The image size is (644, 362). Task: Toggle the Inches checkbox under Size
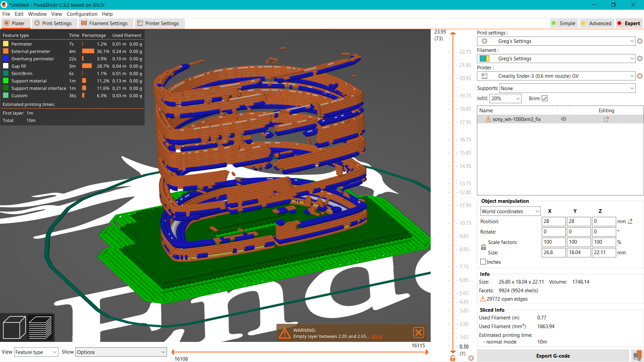coord(483,262)
